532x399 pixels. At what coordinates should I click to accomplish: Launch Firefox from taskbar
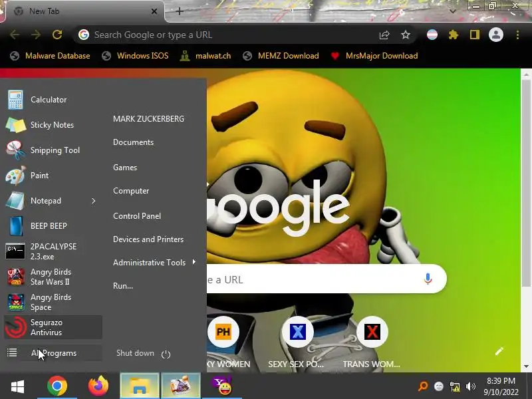pos(98,386)
